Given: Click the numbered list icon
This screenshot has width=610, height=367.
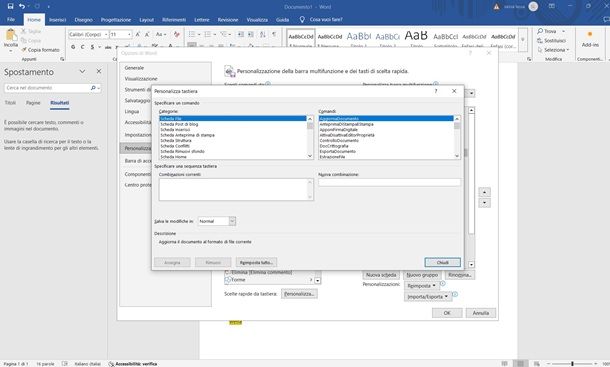Looking at the screenshot, I should 208,34.
